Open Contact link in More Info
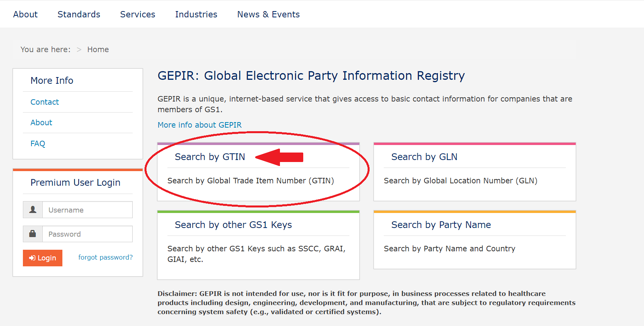644x326 pixels. pos(45,102)
